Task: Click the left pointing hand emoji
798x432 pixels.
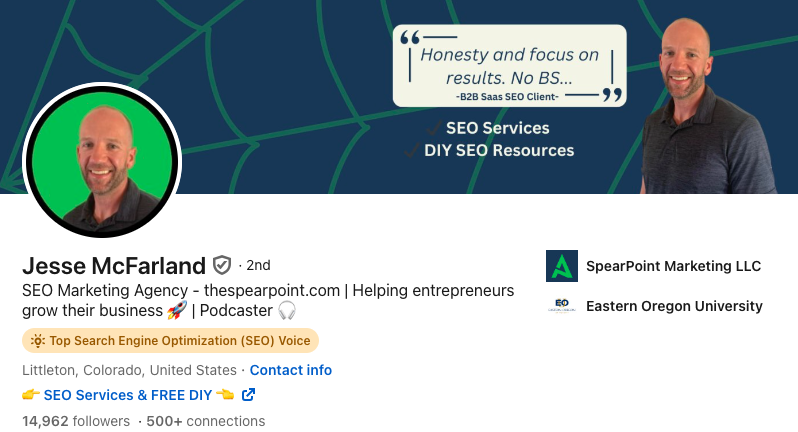Action: pos(225,394)
